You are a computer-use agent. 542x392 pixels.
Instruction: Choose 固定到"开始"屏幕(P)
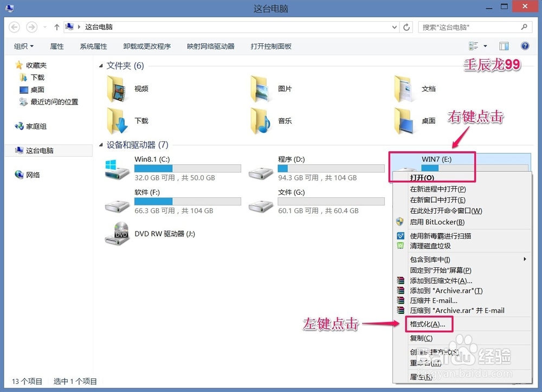click(x=441, y=271)
